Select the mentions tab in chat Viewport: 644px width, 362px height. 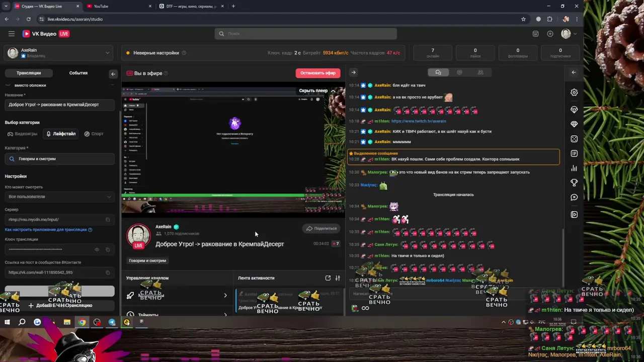(x=459, y=72)
